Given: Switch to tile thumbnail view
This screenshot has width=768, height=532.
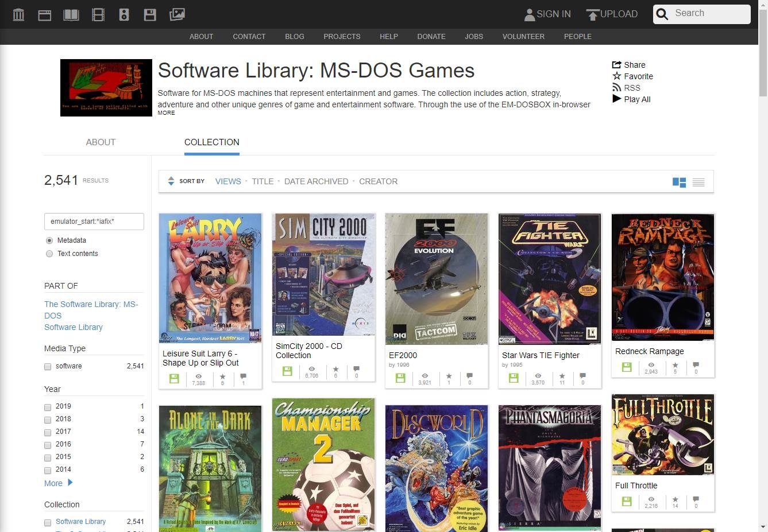Looking at the screenshot, I should click(679, 182).
